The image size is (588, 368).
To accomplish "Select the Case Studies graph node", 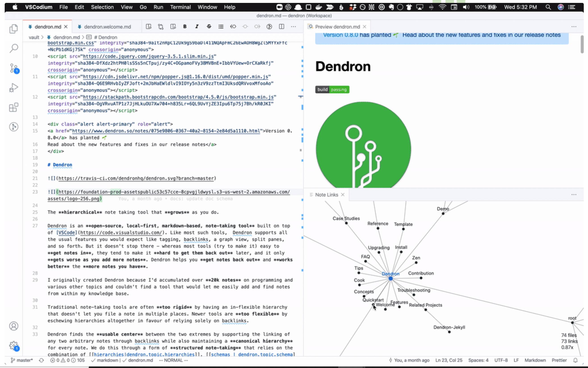I will (x=346, y=223).
